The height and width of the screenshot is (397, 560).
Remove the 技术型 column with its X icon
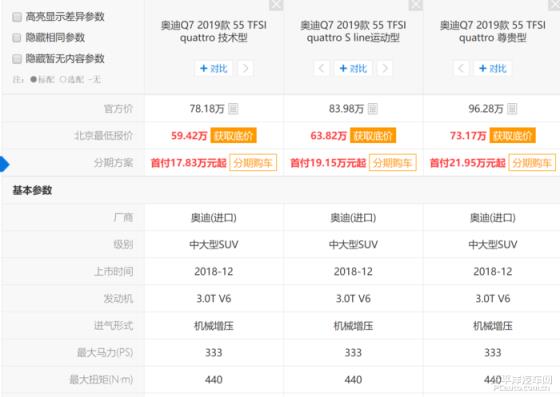tap(276, 5)
